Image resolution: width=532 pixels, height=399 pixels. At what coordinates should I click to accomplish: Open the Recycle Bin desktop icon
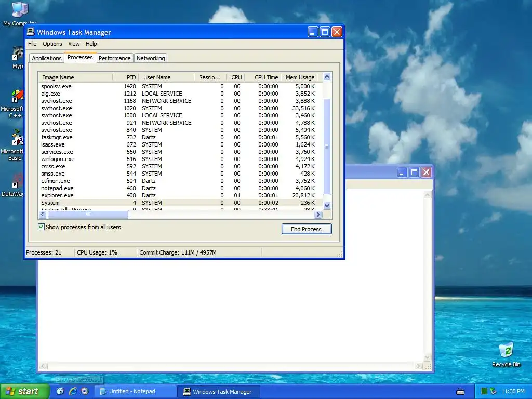[506, 355]
